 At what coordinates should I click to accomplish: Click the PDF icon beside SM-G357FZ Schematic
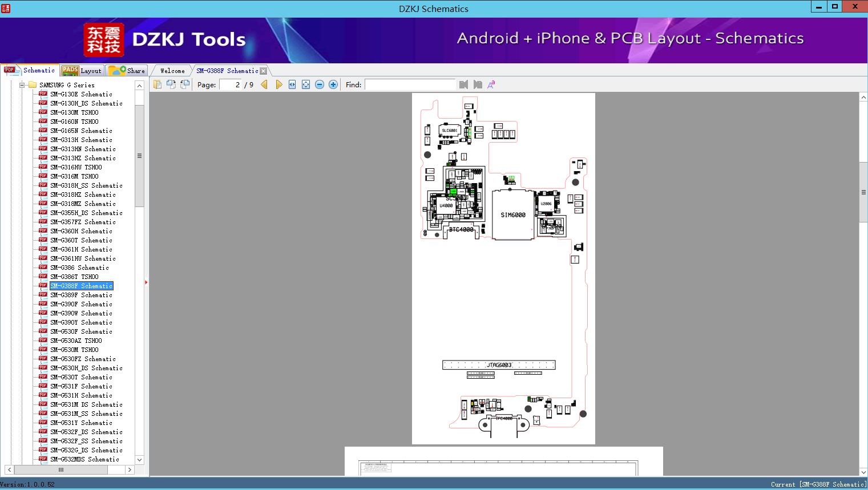pos(43,222)
